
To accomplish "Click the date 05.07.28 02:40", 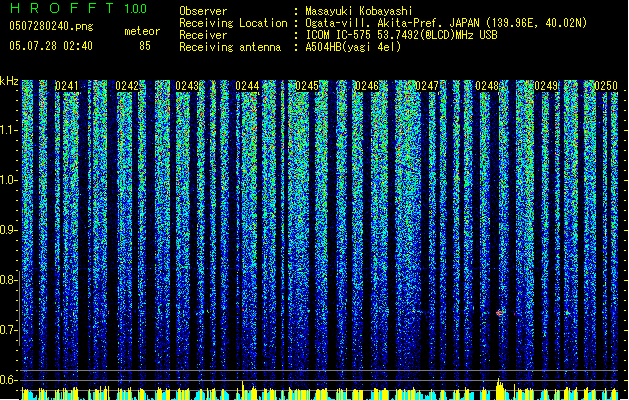I will [51, 46].
